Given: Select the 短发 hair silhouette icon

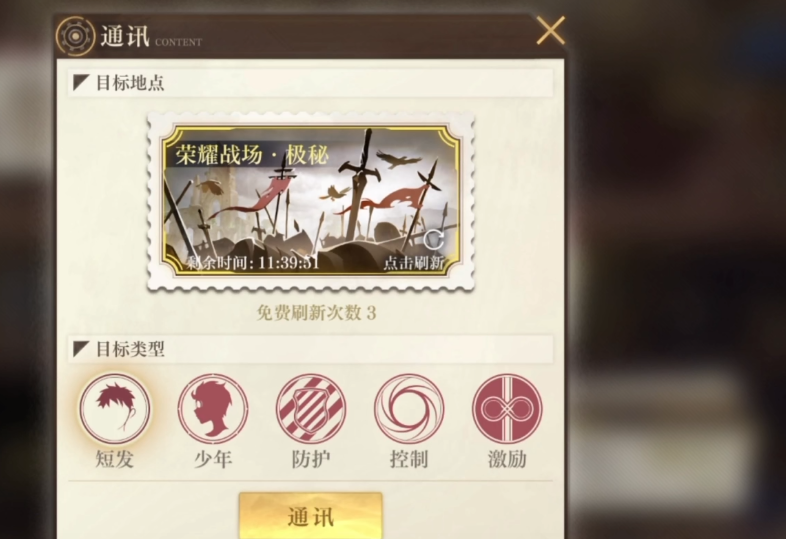Looking at the screenshot, I should point(115,409).
